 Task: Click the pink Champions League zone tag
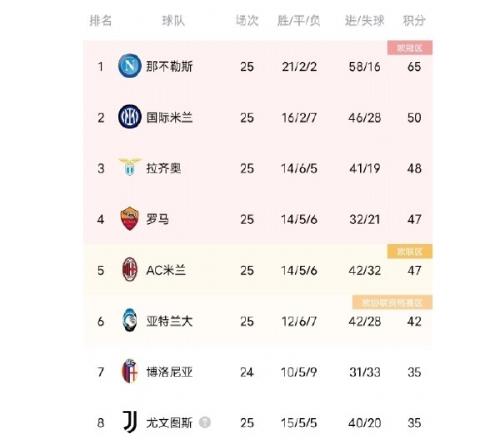[410, 48]
